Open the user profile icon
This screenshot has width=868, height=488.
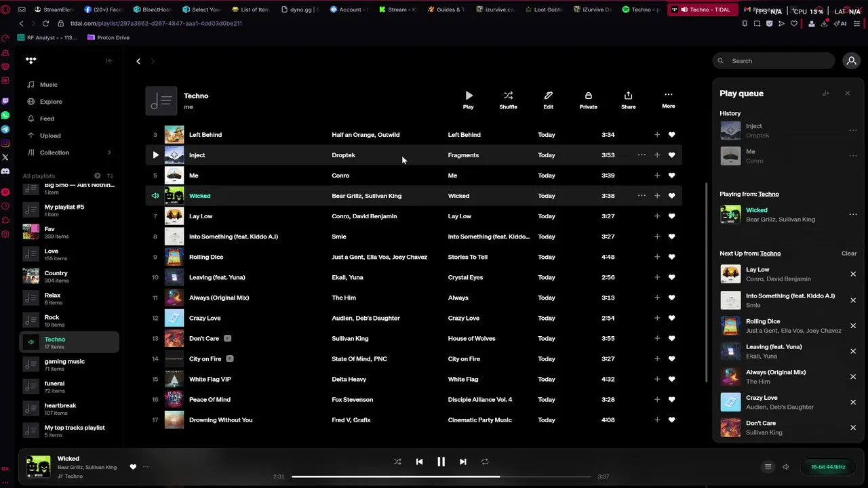tap(851, 61)
